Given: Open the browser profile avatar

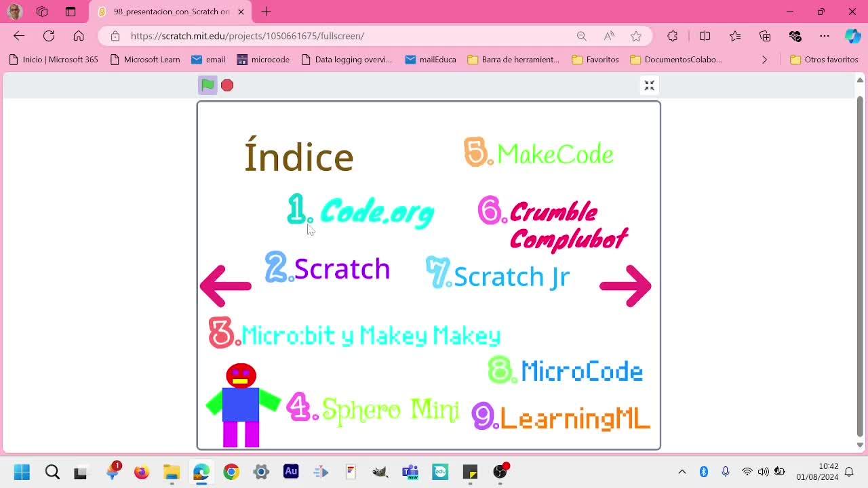Looking at the screenshot, I should point(15,12).
